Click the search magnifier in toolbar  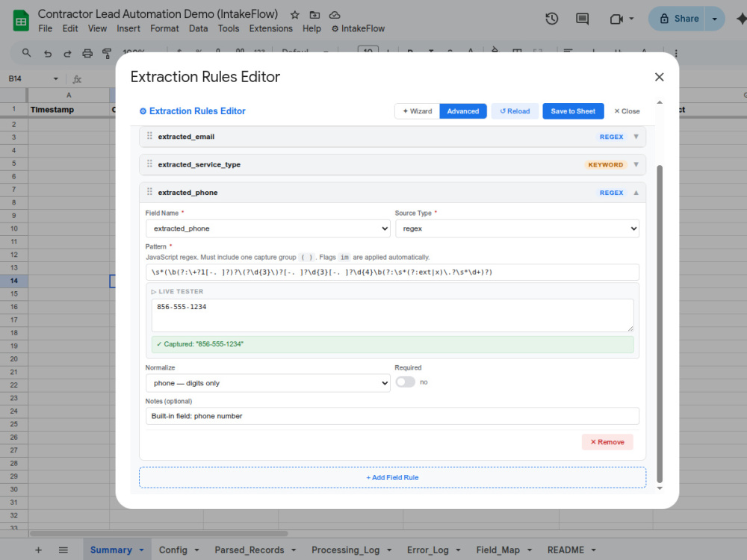click(27, 53)
